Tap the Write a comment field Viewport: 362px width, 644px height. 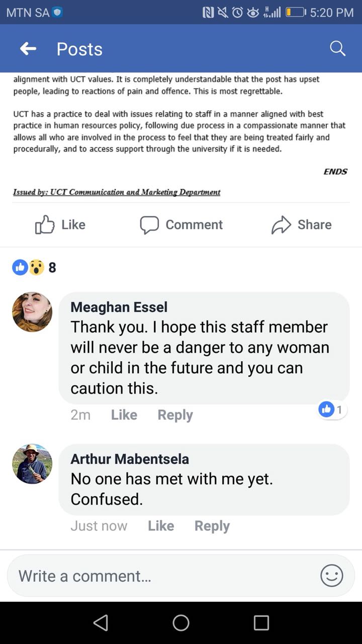[161, 576]
